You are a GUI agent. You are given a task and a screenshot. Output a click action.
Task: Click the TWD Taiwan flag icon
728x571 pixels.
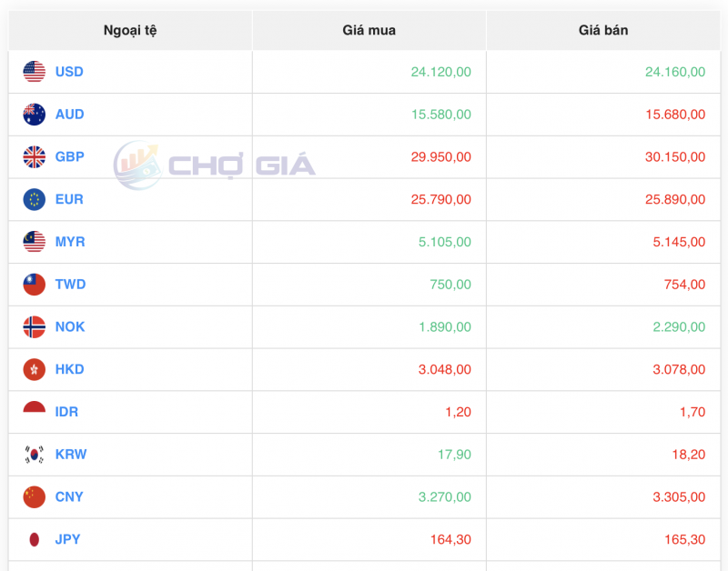click(x=34, y=284)
